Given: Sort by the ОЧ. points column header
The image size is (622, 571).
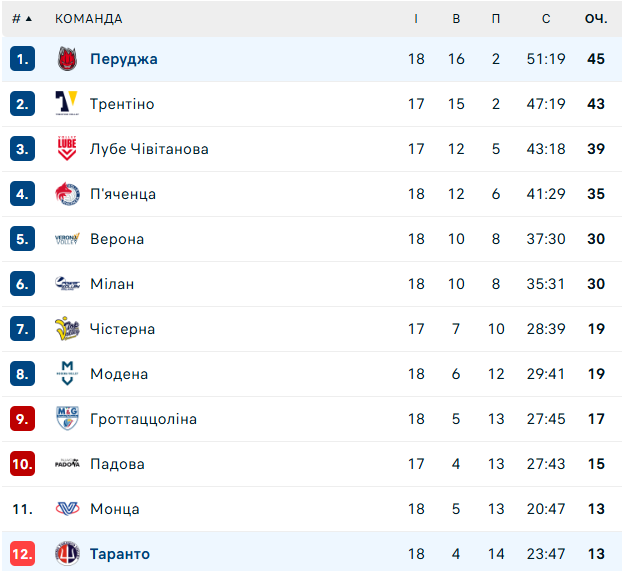Looking at the screenshot, I should pos(596,18).
